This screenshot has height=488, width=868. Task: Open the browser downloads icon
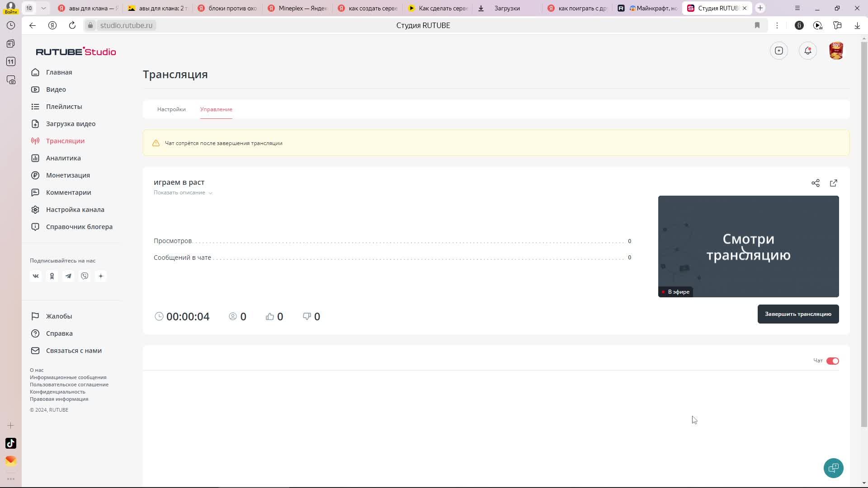tap(857, 25)
